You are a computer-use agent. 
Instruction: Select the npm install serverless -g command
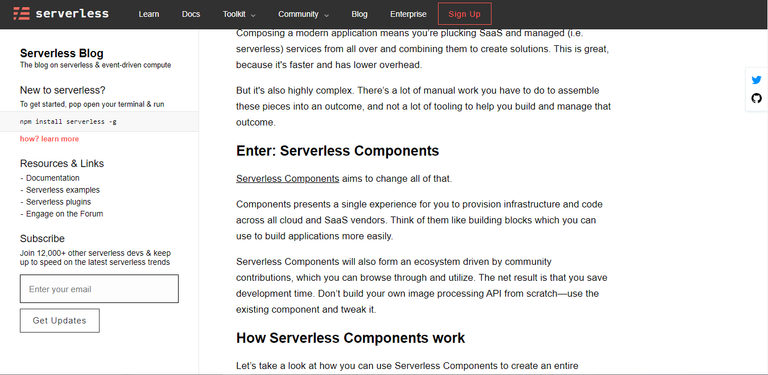pyautogui.click(x=68, y=121)
